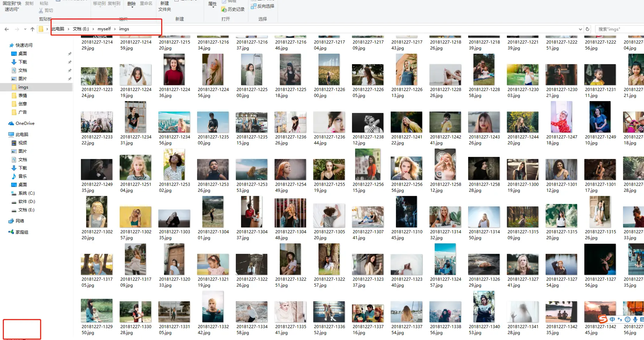Click 此电脑 in the address breadcrumb
The image size is (644, 340).
tap(58, 29)
